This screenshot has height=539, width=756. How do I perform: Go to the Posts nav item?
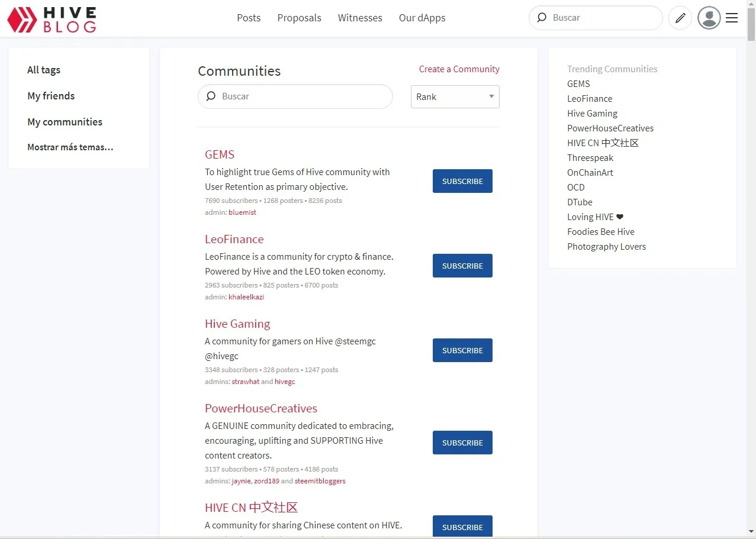(249, 18)
